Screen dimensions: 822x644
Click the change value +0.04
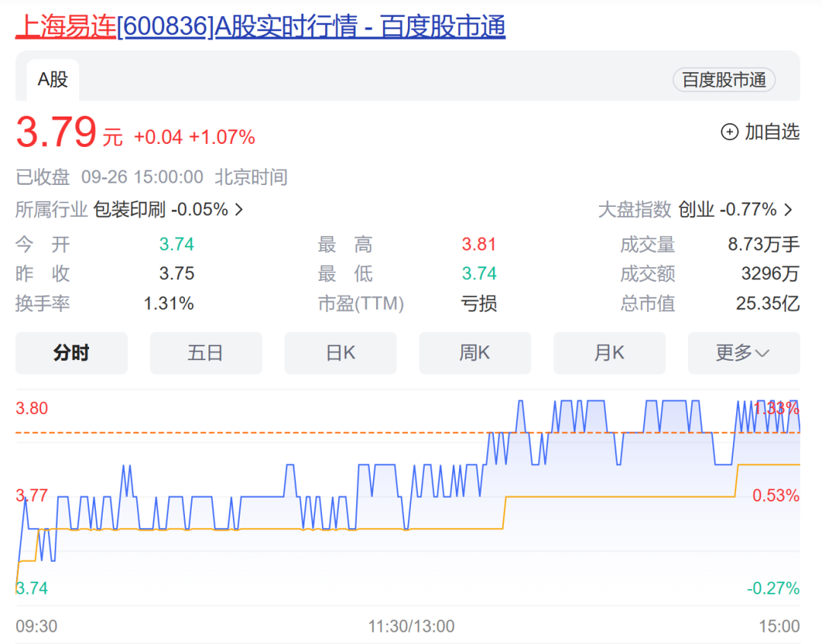pyautogui.click(x=158, y=137)
